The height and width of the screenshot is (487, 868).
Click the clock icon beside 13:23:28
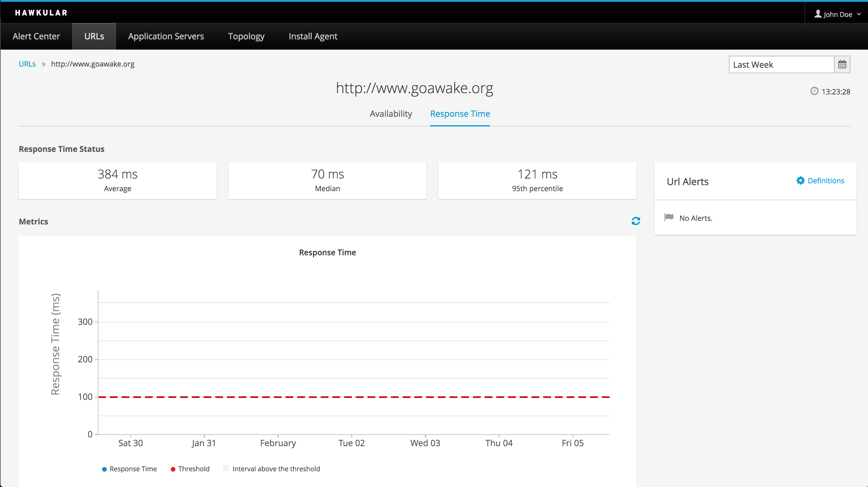pos(814,91)
